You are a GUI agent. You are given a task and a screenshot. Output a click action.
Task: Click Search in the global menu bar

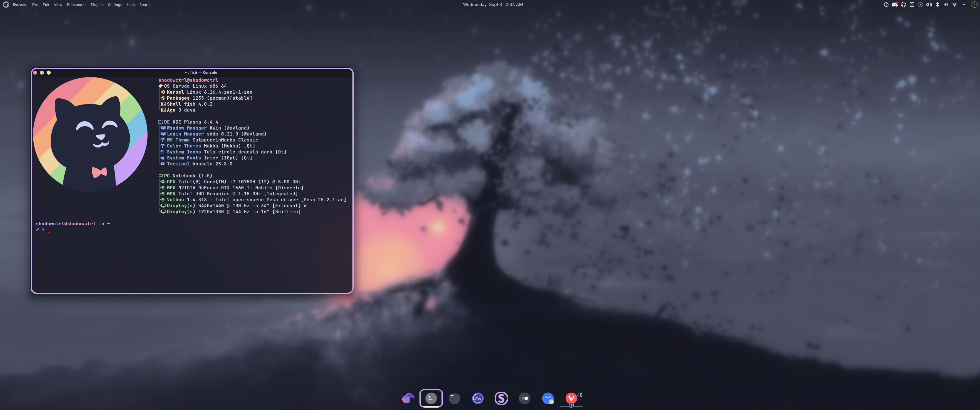coord(145,5)
